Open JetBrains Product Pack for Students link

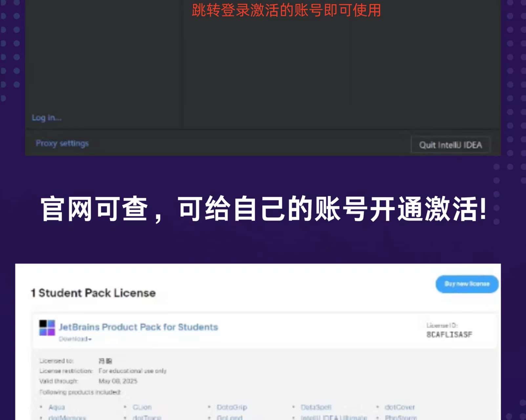(x=138, y=327)
